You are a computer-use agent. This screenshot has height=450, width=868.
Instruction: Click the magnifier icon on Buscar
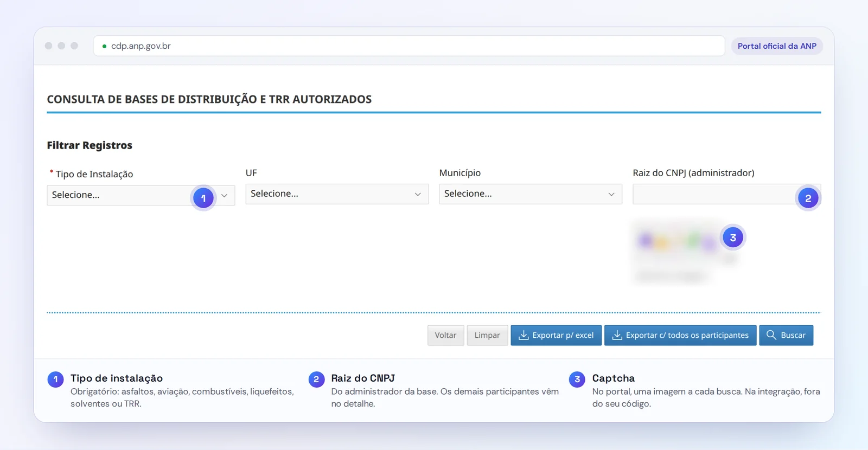[x=771, y=335]
